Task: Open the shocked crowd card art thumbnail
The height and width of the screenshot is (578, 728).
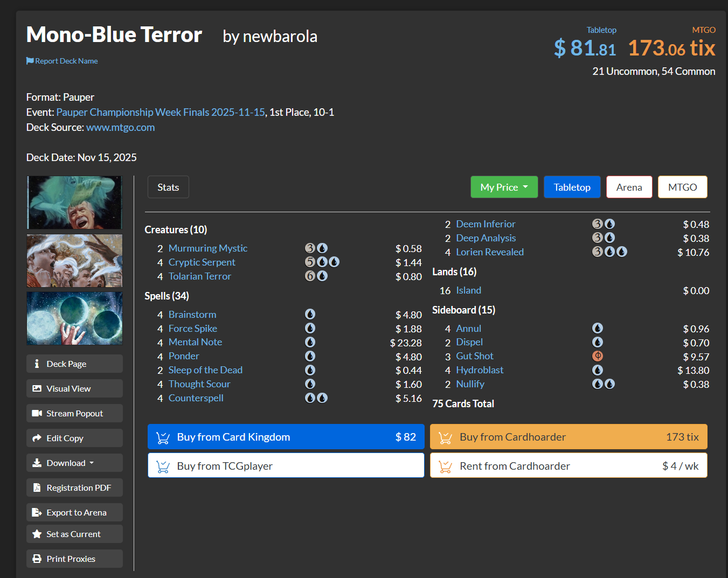Action: coord(74,261)
